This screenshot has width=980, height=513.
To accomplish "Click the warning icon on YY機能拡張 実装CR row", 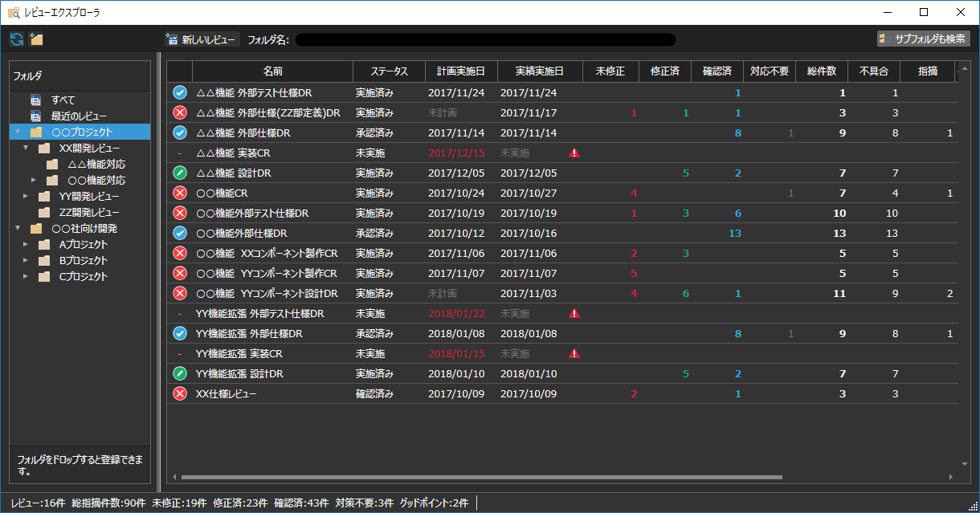I will (574, 353).
